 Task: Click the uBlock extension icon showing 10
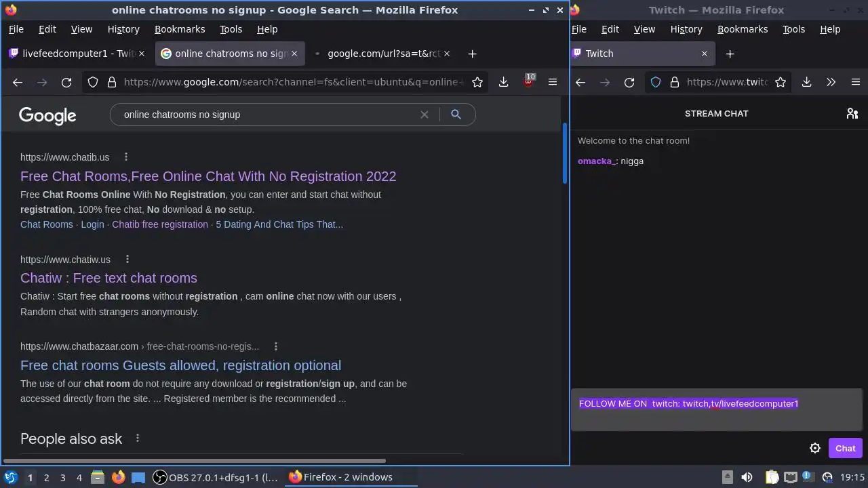click(x=528, y=81)
